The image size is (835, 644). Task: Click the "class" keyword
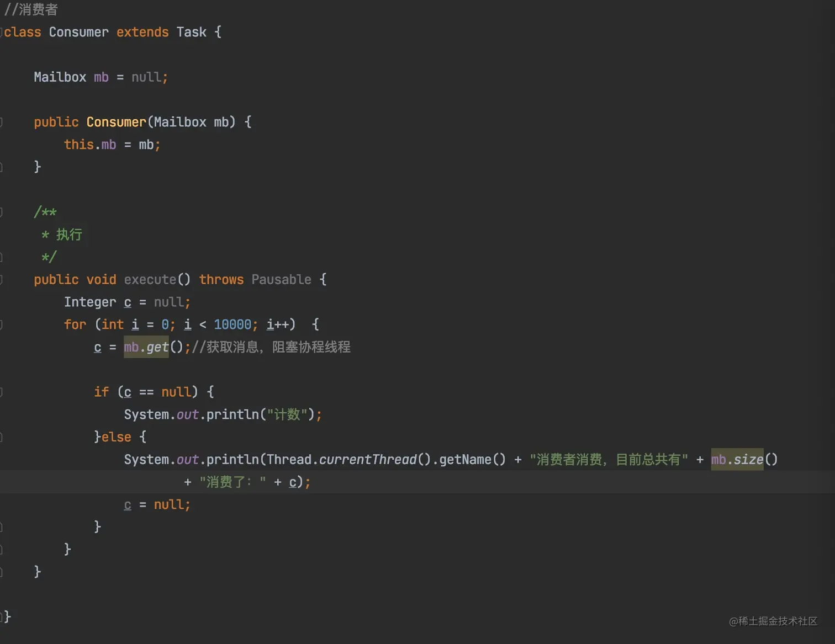[x=23, y=32]
